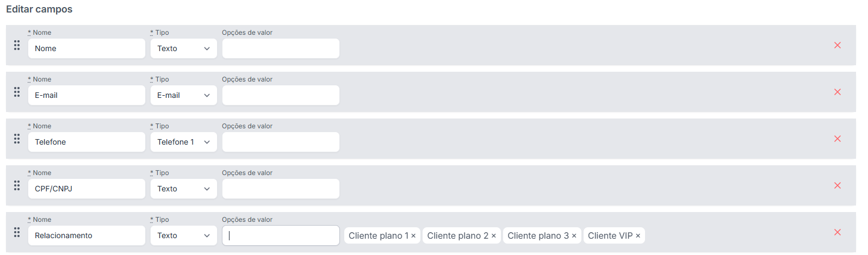Image resolution: width=868 pixels, height=255 pixels.
Task: Remove the CPF/CNPJ field row
Action: tap(837, 185)
